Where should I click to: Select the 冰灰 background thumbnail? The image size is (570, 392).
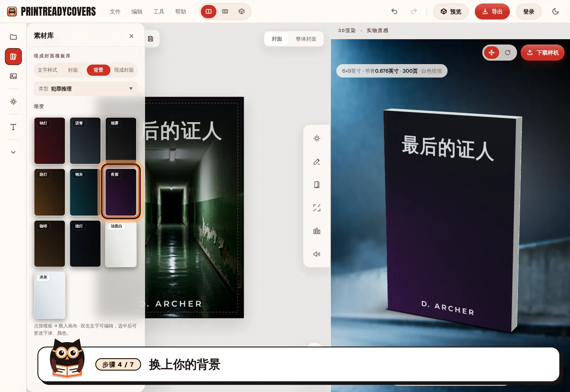click(x=50, y=295)
